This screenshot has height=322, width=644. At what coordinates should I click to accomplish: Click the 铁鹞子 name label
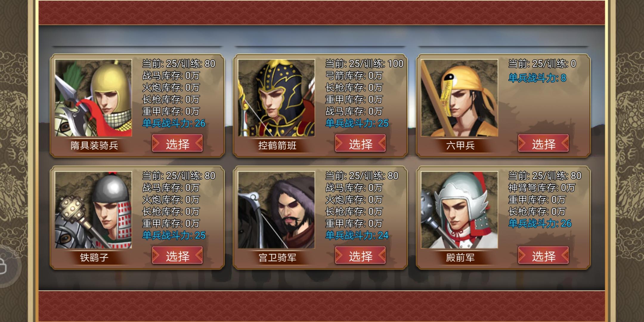94,258
